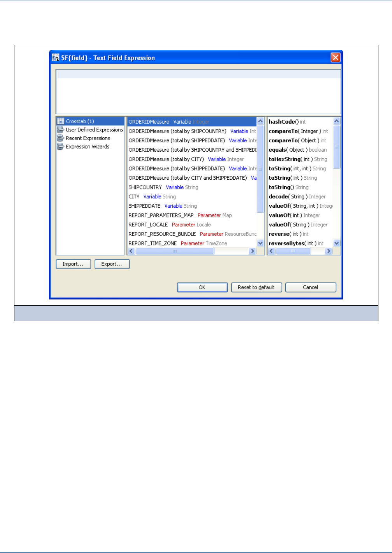This screenshot has height=553, width=392.
Task: Click the Cancel button
Action: coord(311,287)
